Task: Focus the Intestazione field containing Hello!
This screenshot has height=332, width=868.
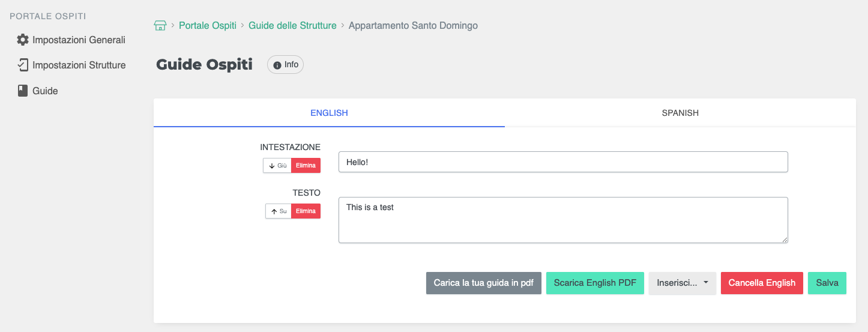Action: pyautogui.click(x=563, y=162)
